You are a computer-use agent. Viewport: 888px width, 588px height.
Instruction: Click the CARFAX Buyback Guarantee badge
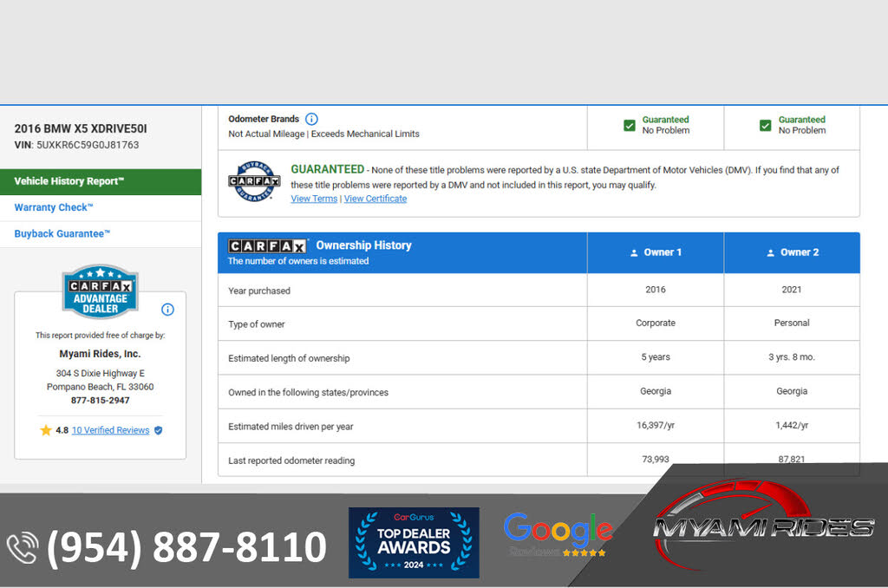click(254, 181)
